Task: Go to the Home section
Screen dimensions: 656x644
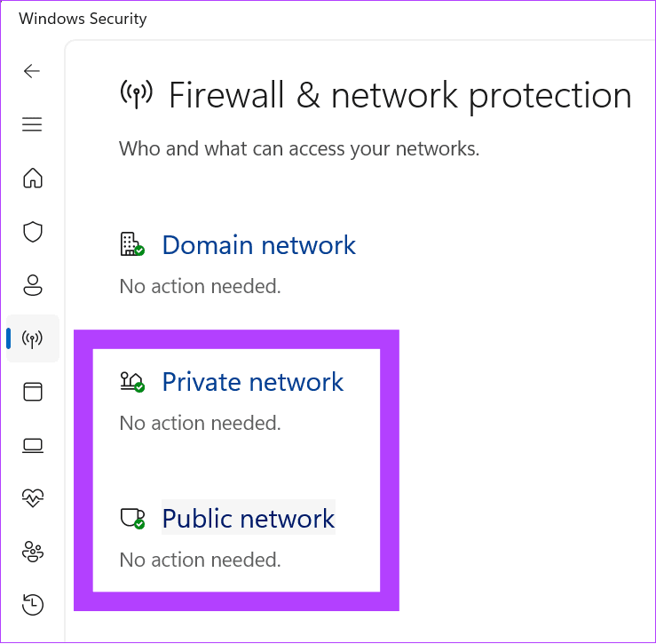Action: 33,179
